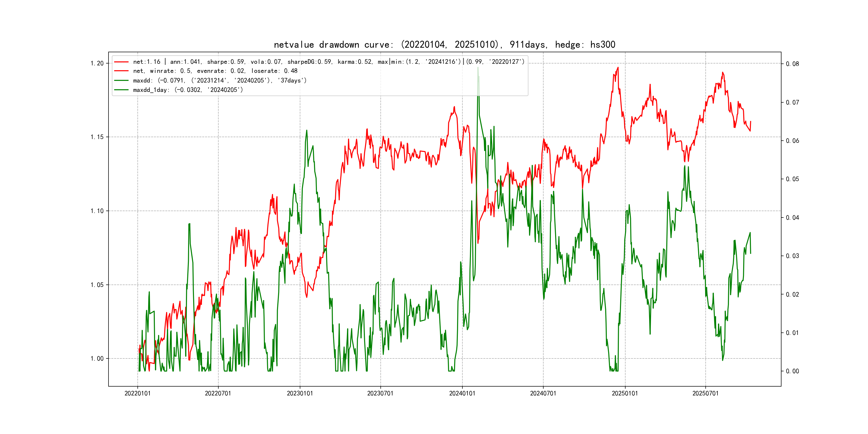Click the 0.04 right axis tick label
Screen dimensions: 868x434
[792, 218]
